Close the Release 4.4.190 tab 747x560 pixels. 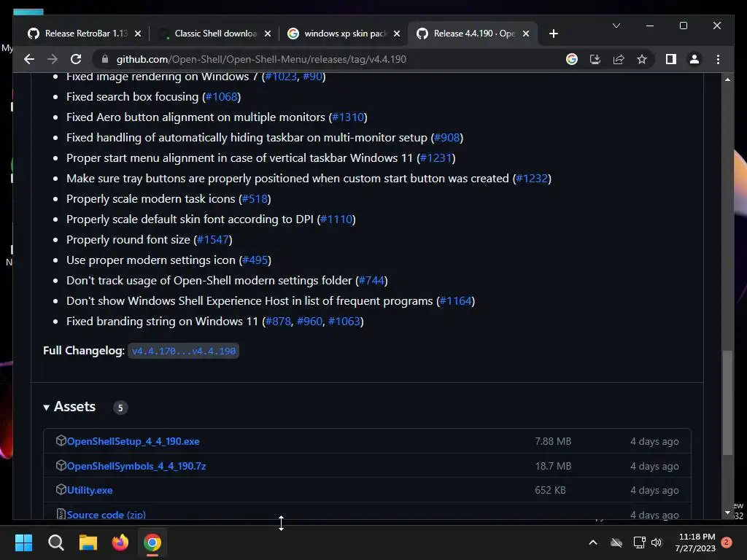click(x=526, y=34)
